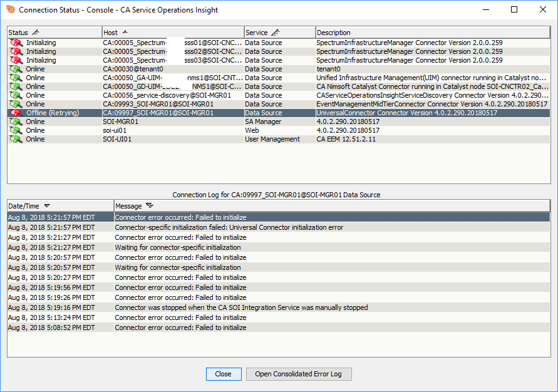Select the Connector-specific initialization failed log message
This screenshot has height=392, width=558.
[229, 227]
